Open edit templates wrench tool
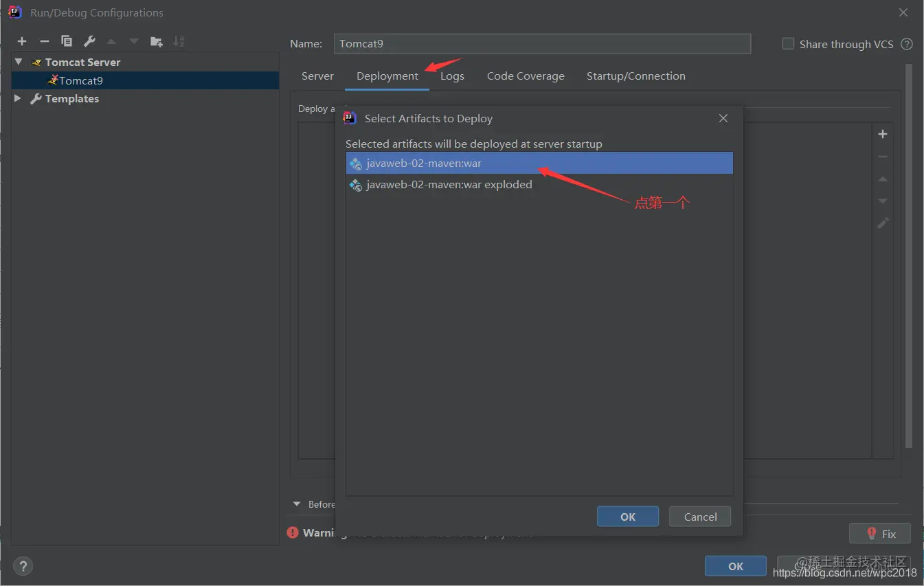 89,42
